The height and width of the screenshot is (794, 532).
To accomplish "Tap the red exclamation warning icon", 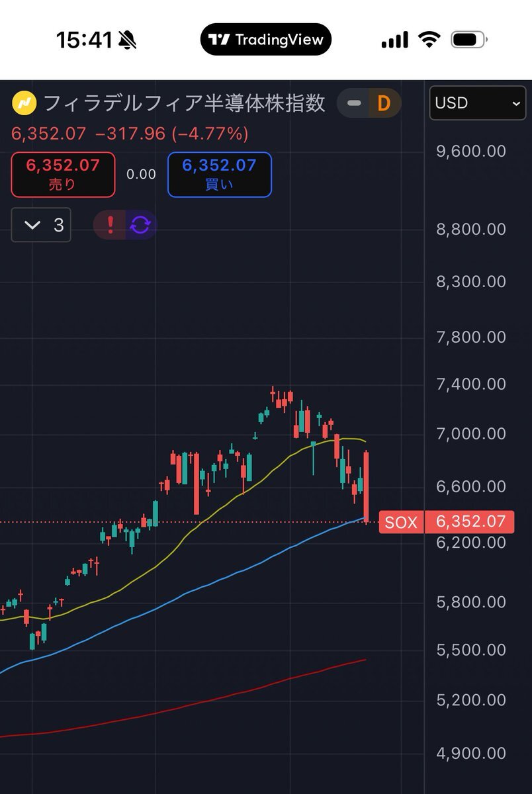I will point(110,226).
